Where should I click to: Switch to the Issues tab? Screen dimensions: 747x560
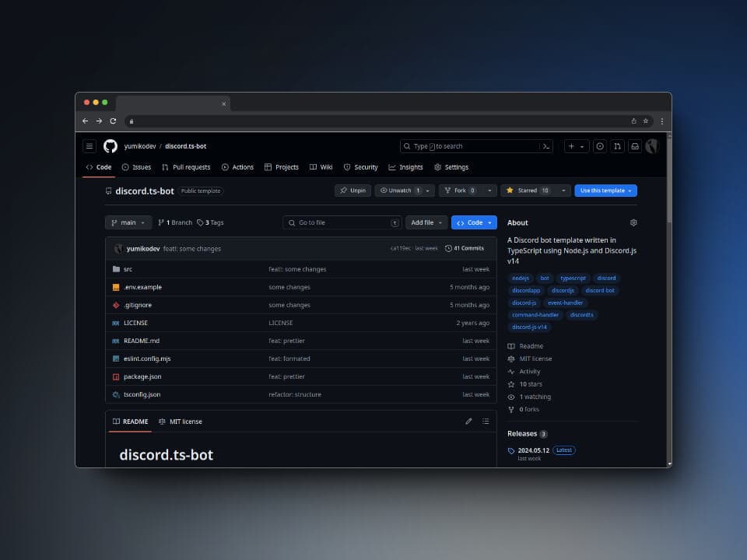pyautogui.click(x=136, y=167)
